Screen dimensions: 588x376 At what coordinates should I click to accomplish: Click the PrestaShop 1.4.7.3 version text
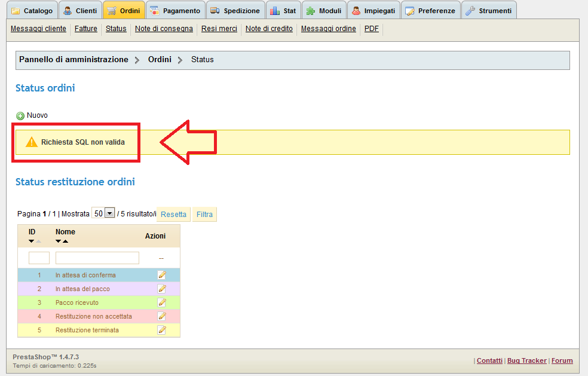tap(46, 357)
